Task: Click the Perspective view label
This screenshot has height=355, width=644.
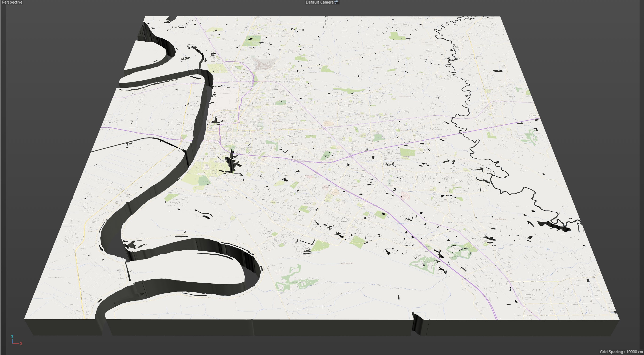Action: pyautogui.click(x=12, y=2)
